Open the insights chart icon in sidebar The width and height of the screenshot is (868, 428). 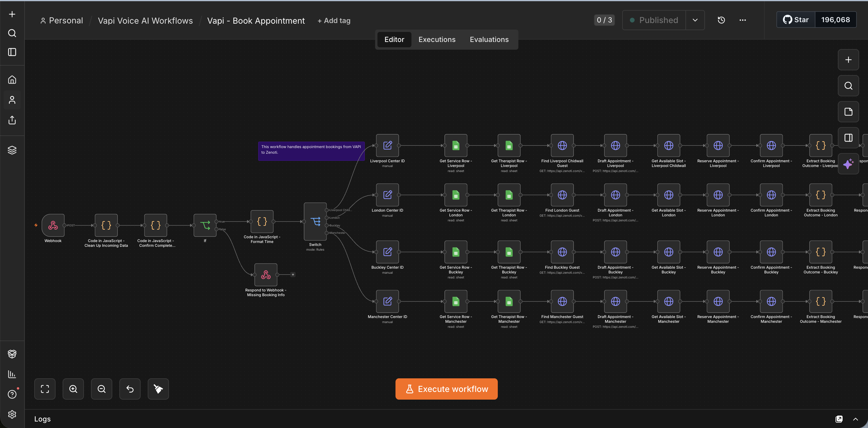[x=12, y=374]
